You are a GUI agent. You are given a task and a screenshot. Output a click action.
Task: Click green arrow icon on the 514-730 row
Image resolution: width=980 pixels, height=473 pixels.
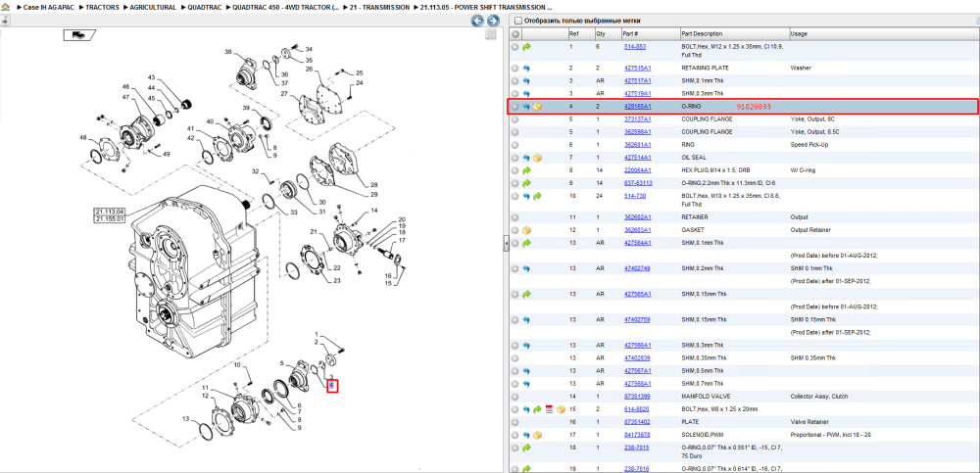(537, 196)
